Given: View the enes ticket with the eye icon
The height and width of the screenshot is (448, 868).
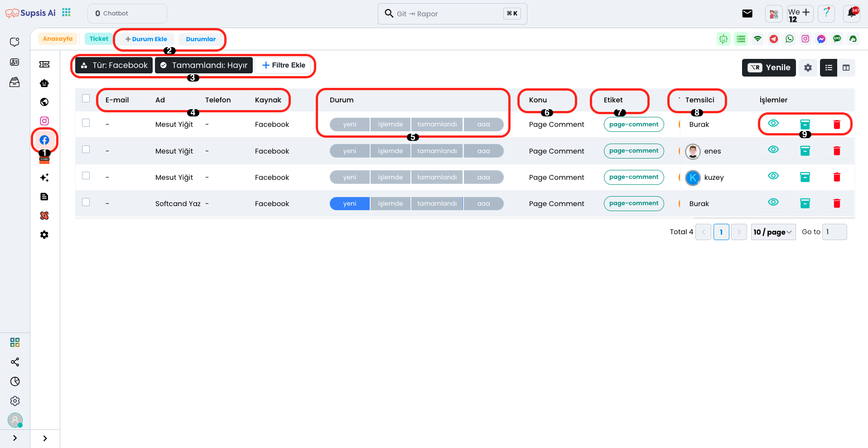Looking at the screenshot, I should point(773,149).
